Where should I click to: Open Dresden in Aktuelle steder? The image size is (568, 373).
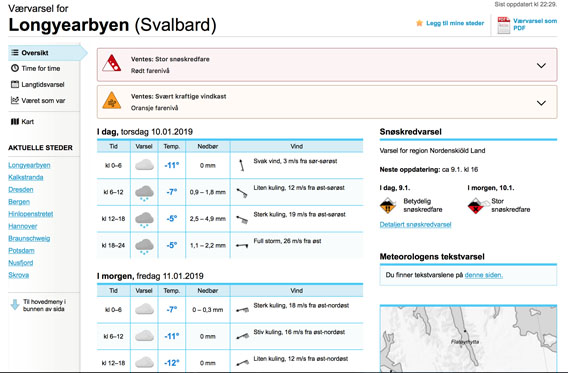click(21, 189)
